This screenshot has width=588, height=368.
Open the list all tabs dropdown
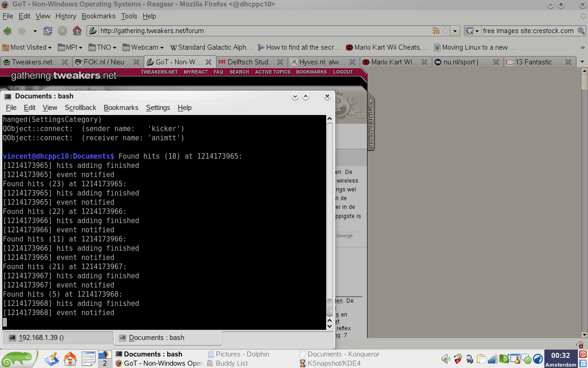click(582, 62)
